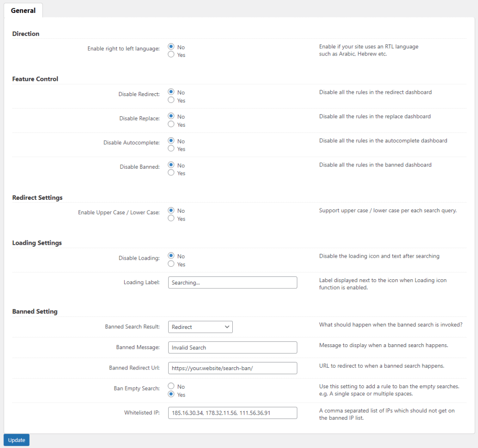The image size is (478, 448).
Task: Select Yes for Enable right to left language
Action: (171, 55)
